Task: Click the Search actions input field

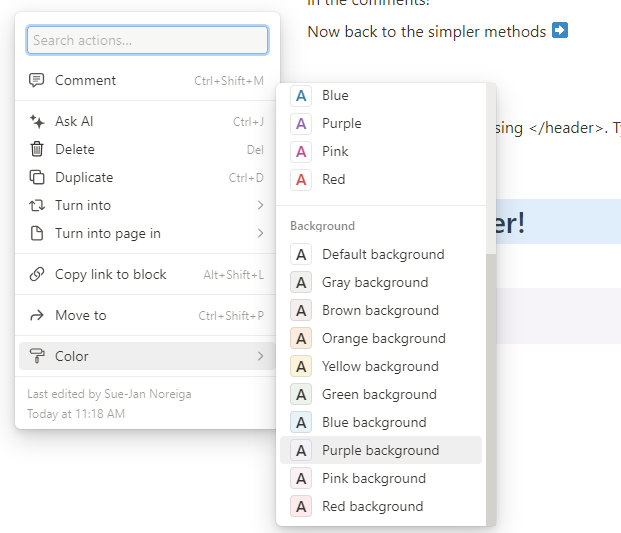Action: (147, 40)
